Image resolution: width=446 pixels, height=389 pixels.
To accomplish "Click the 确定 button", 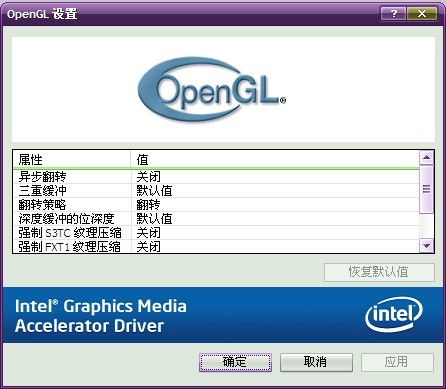I will pos(235,362).
